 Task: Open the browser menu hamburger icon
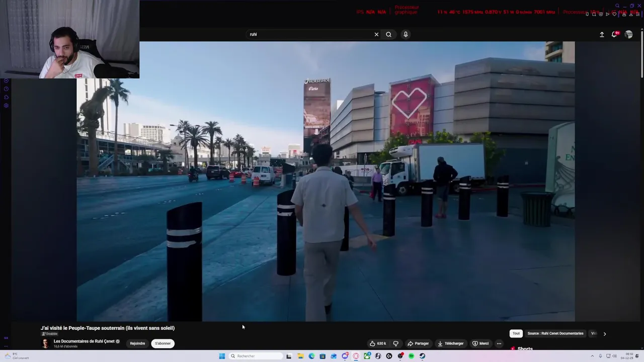[x=638, y=14]
